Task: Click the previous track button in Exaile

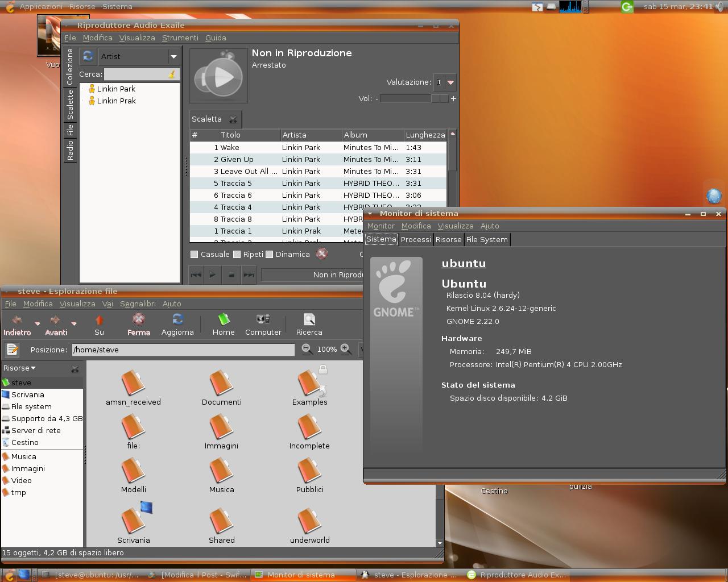Action: point(196,275)
